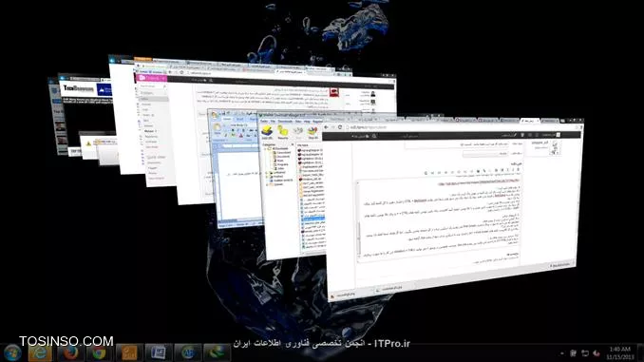The height and width of the screenshot is (362, 644).
Task: Open the Downloads menu in the download manager
Action: pyautogui.click(x=285, y=122)
